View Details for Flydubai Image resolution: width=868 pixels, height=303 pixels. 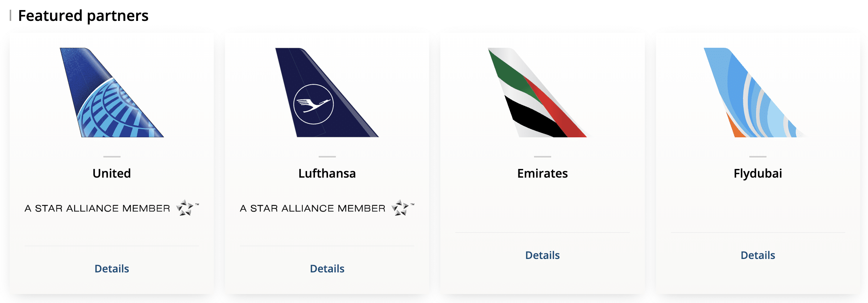pyautogui.click(x=758, y=255)
